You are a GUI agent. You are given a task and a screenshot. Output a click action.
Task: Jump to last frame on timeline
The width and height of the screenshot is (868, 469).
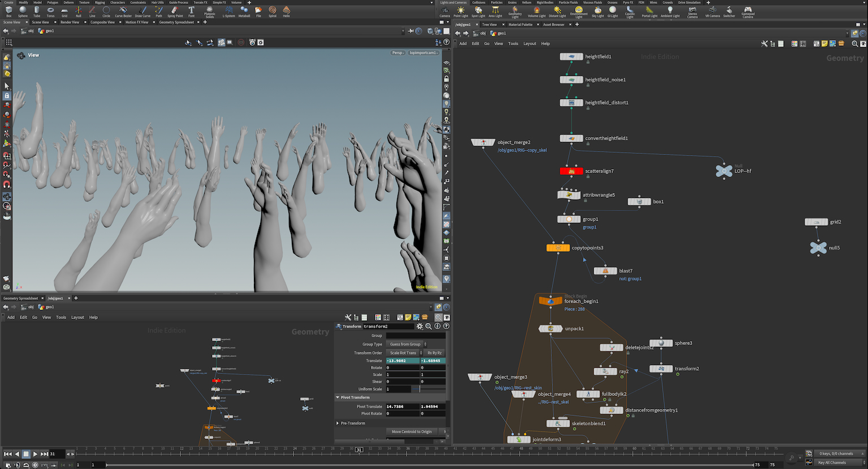tap(44, 454)
